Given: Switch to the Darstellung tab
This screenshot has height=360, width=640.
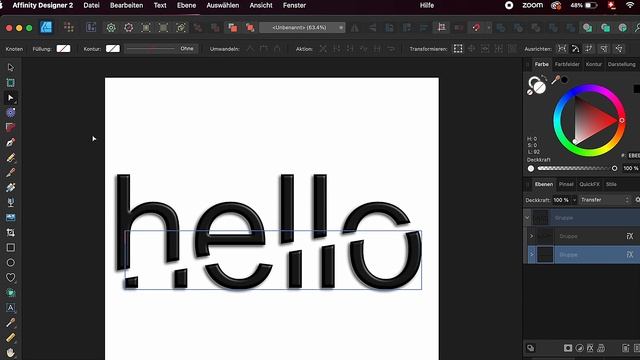Looking at the screenshot, I should click(621, 64).
